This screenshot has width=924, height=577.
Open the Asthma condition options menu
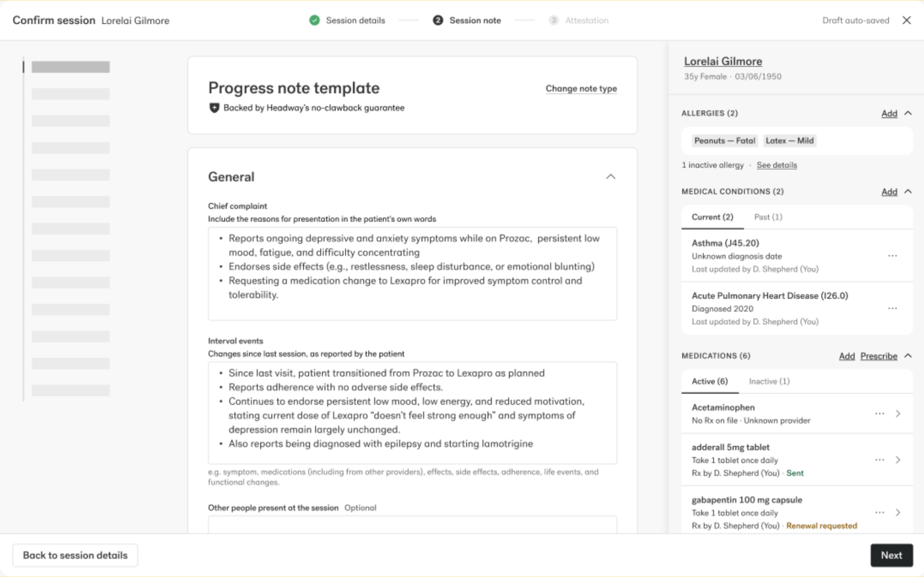[x=892, y=256]
